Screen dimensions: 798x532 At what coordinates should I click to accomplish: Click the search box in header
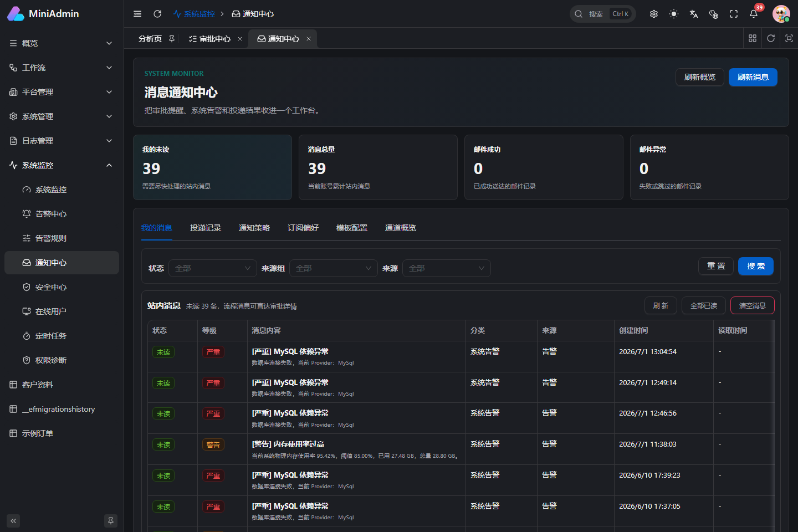click(x=603, y=14)
